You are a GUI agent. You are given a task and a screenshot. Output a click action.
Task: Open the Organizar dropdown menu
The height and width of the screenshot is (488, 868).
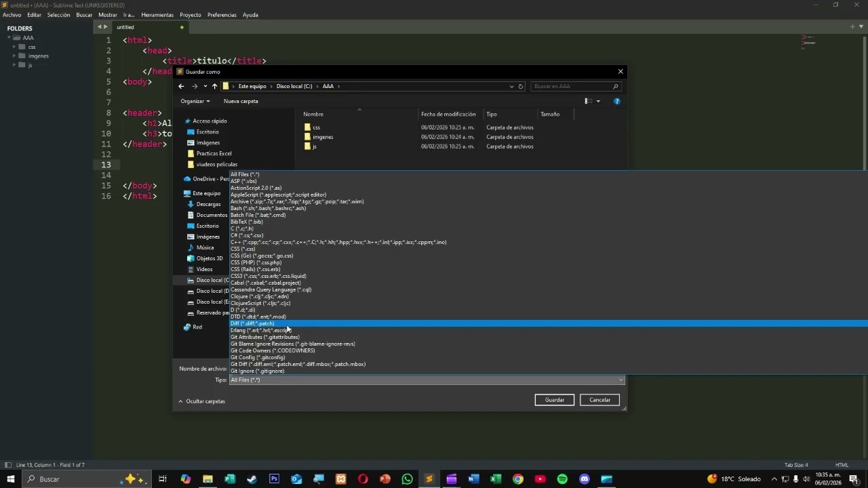coord(195,101)
